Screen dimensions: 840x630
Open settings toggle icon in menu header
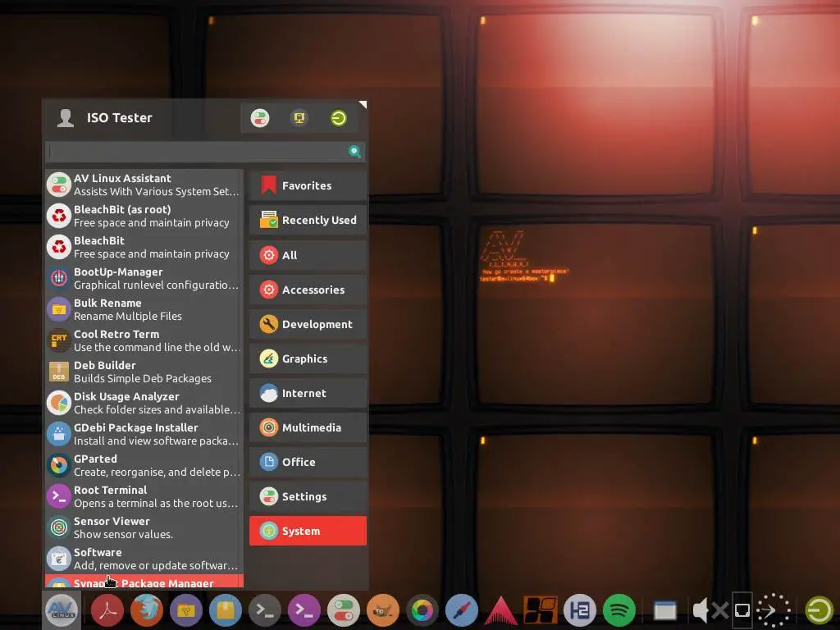260,118
